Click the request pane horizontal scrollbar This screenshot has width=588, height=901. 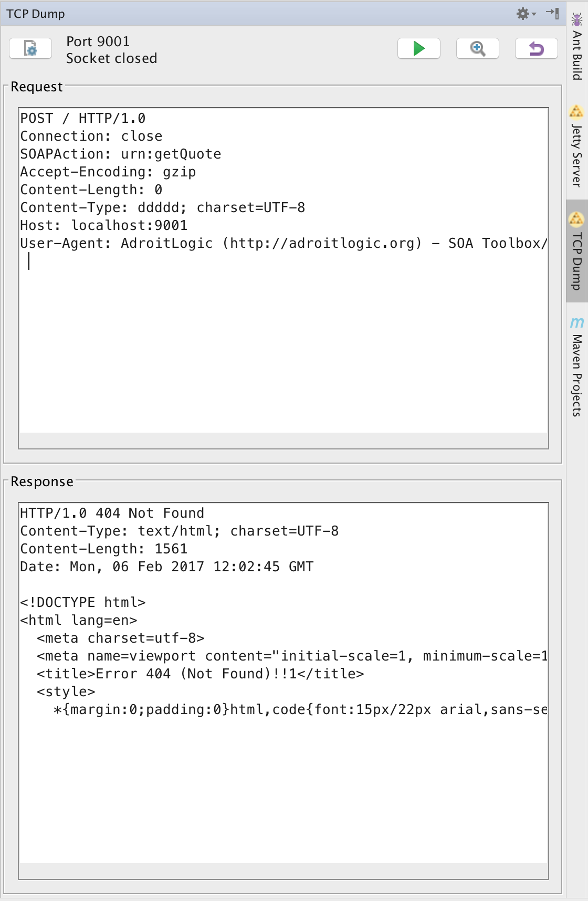pos(283,441)
